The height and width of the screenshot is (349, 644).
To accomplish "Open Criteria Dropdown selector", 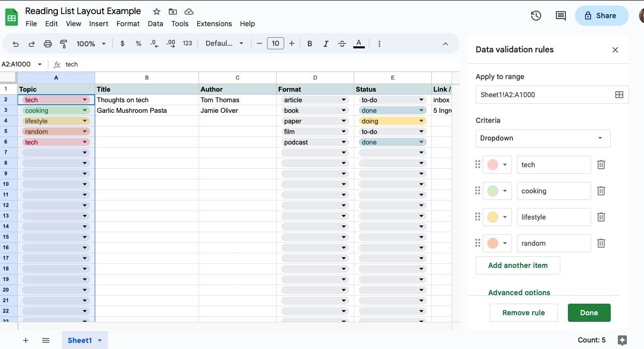I will (543, 138).
